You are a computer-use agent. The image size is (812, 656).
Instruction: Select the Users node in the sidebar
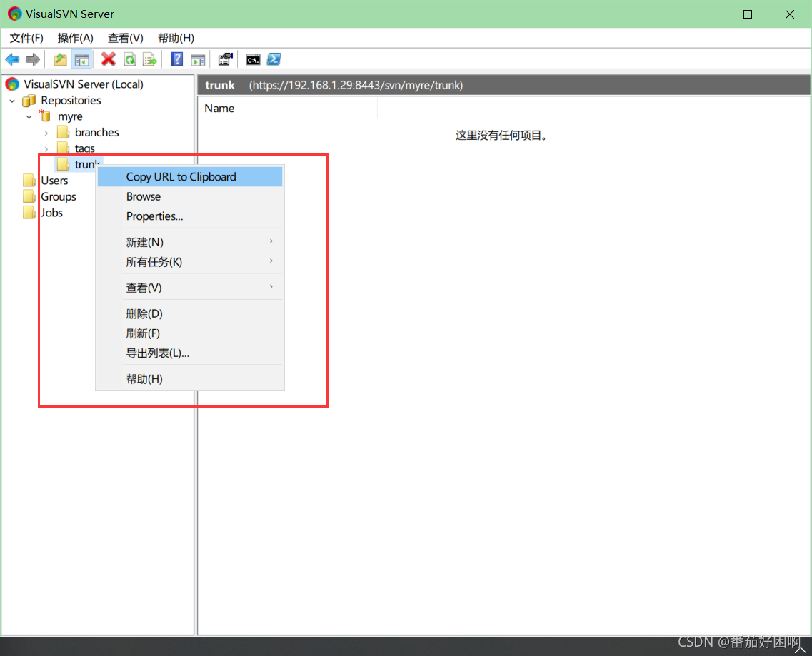pyautogui.click(x=54, y=181)
